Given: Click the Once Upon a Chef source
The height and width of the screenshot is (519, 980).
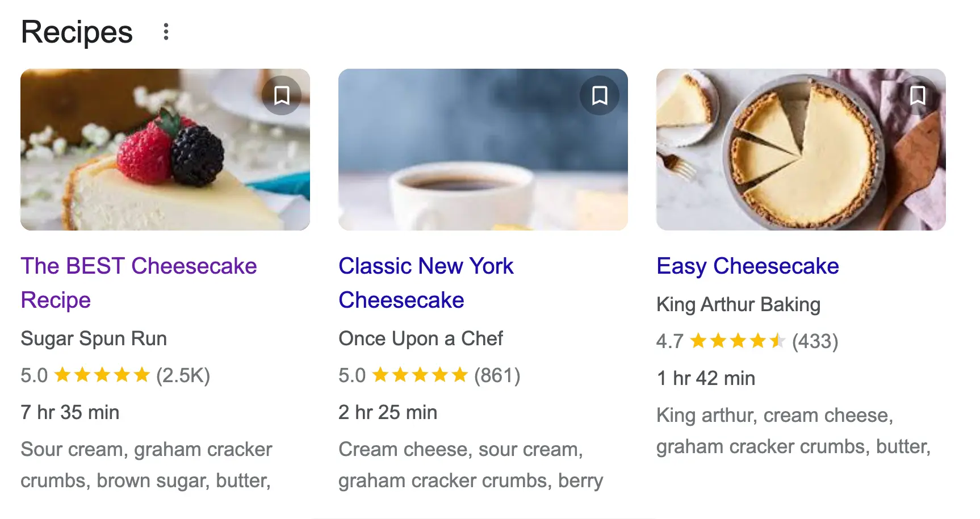Looking at the screenshot, I should pyautogui.click(x=420, y=338).
